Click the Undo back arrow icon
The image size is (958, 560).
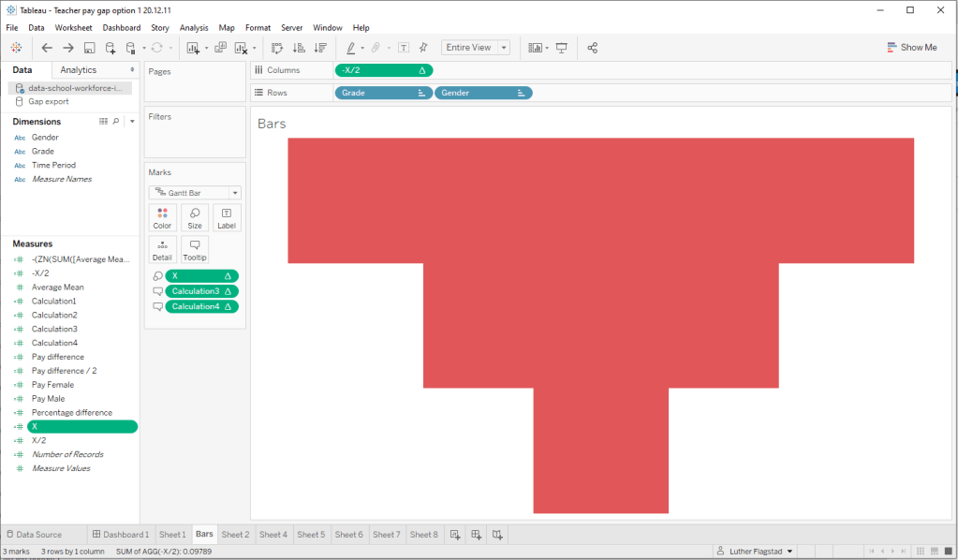(47, 48)
